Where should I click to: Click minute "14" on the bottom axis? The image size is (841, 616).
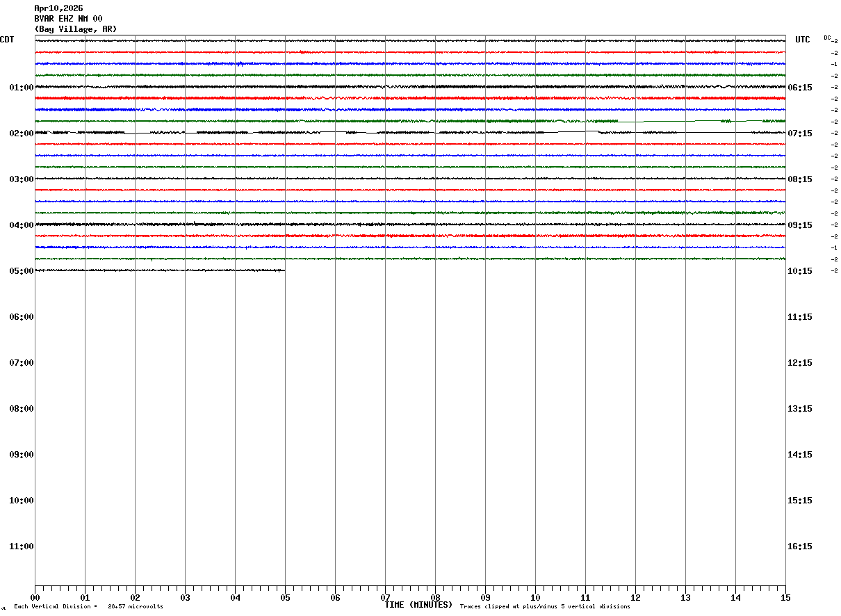tap(735, 598)
